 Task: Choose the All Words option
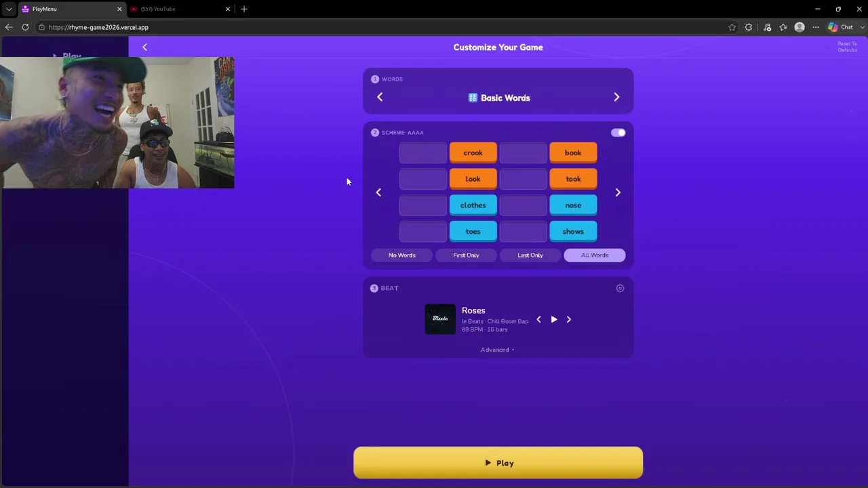[595, 255]
